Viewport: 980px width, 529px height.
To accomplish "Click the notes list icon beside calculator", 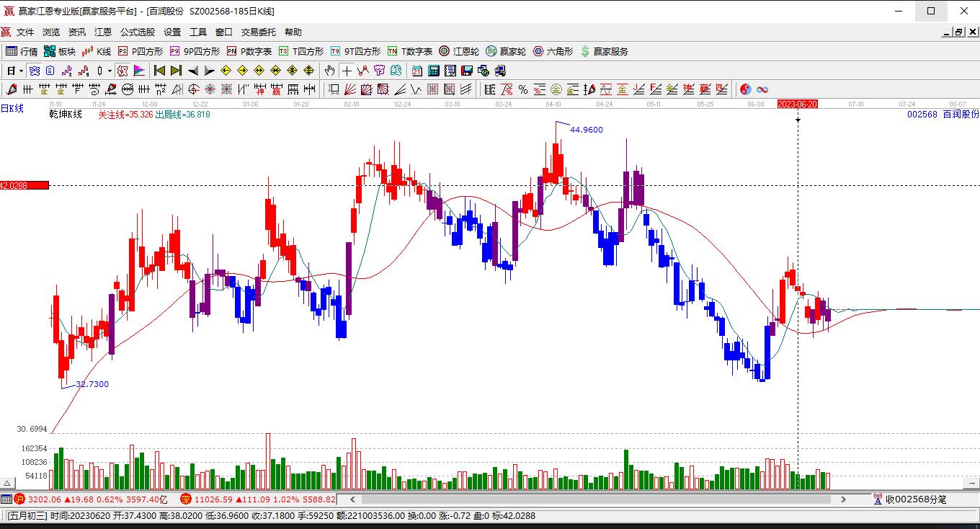I will [x=450, y=71].
